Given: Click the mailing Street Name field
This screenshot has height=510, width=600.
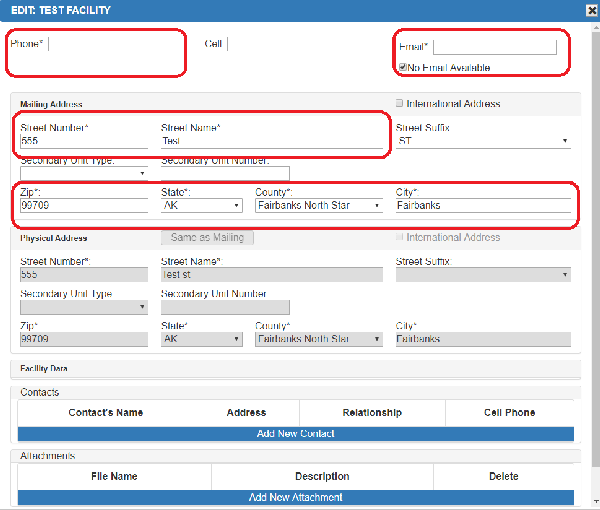Looking at the screenshot, I should click(272, 142).
